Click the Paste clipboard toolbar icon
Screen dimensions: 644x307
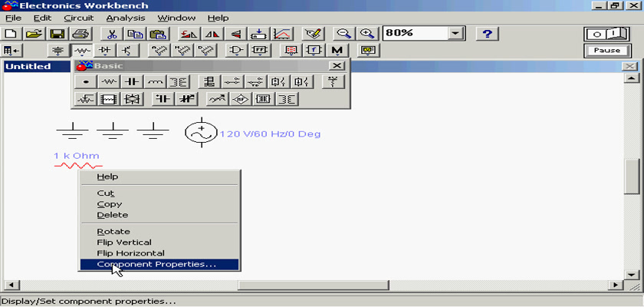pyautogui.click(x=157, y=34)
